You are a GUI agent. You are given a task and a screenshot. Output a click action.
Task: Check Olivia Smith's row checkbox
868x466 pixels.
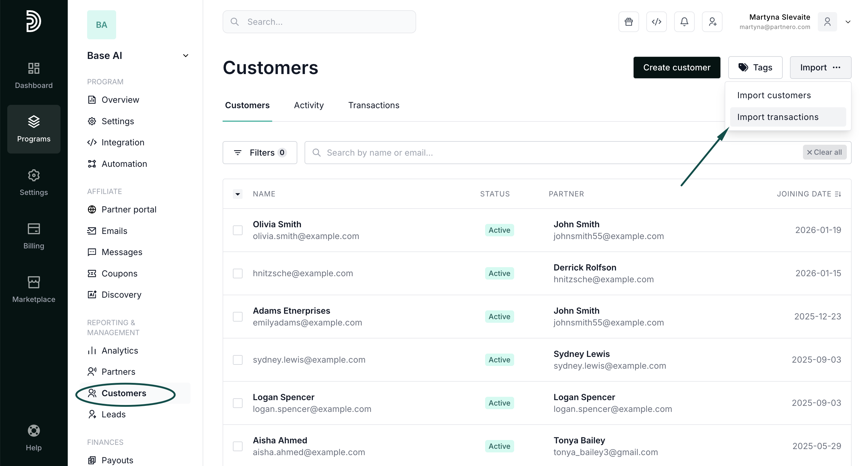pos(237,230)
